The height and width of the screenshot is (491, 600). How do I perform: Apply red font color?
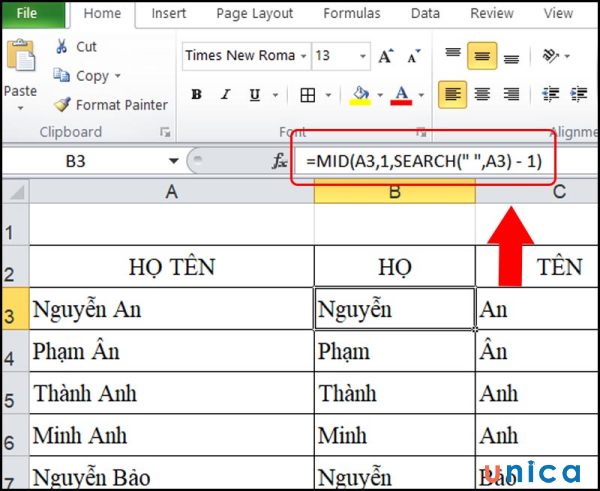click(x=401, y=95)
